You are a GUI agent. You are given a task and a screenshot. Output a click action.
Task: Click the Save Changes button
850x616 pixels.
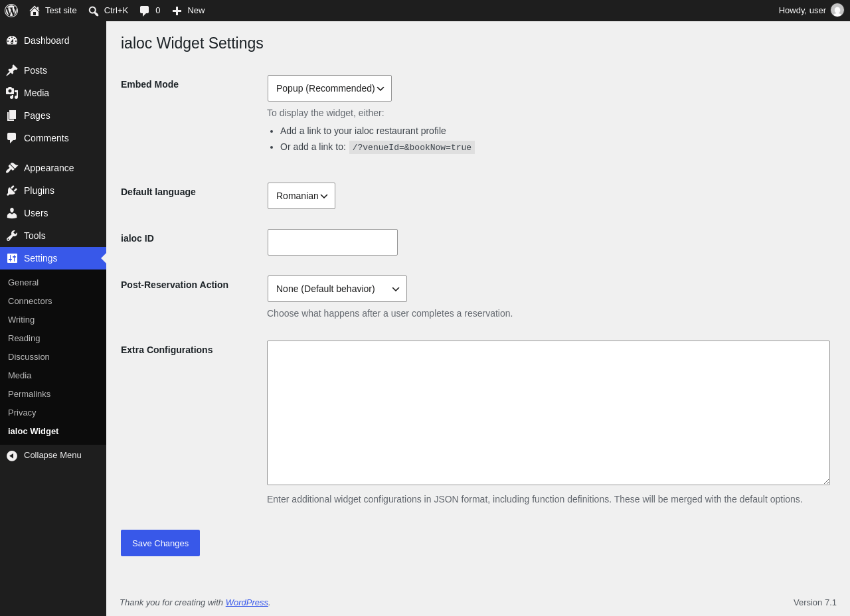[x=160, y=543]
